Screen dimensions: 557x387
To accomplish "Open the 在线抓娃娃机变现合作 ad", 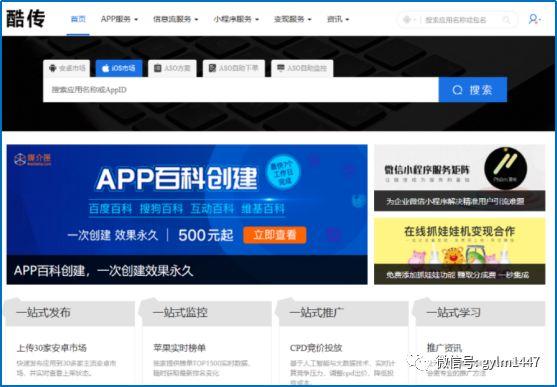I will [459, 251].
